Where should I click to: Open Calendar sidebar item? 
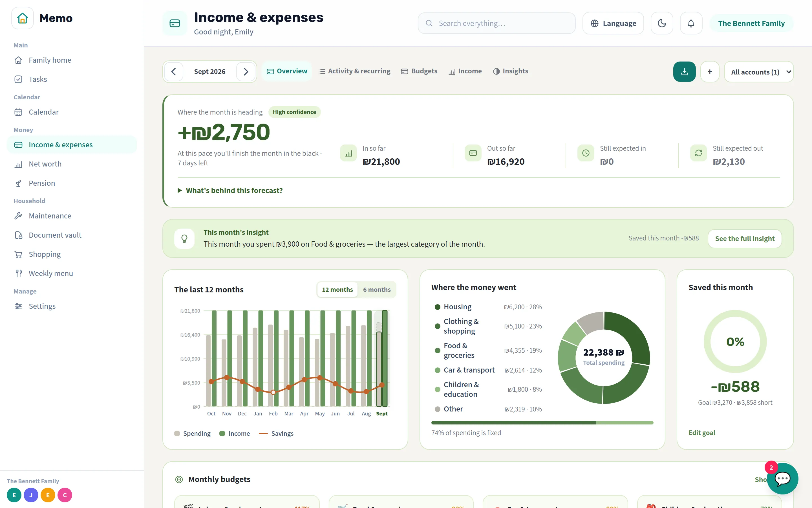tap(72, 112)
